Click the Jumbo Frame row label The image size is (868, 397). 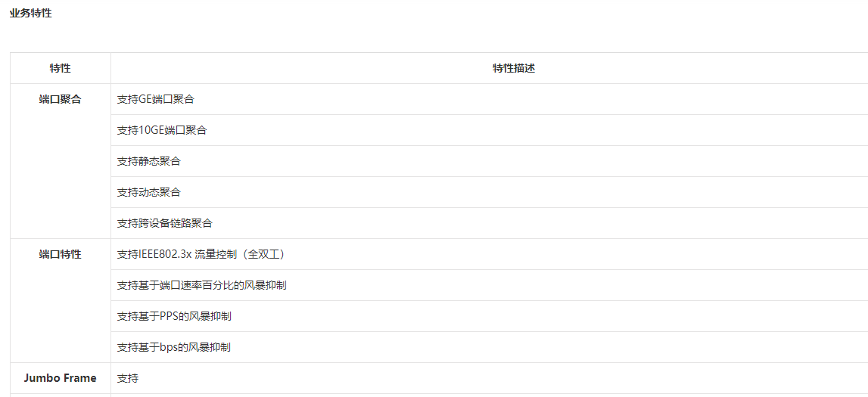pos(60,378)
